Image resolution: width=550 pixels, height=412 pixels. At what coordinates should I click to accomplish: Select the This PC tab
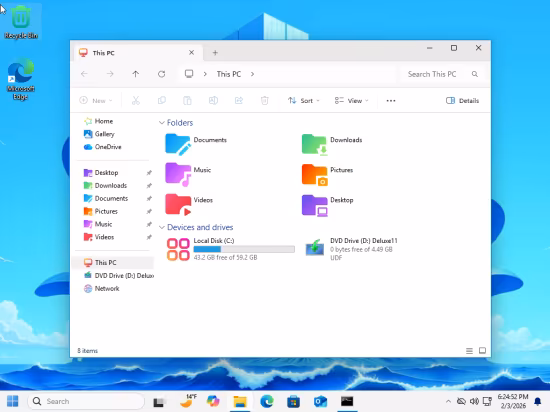coord(137,53)
